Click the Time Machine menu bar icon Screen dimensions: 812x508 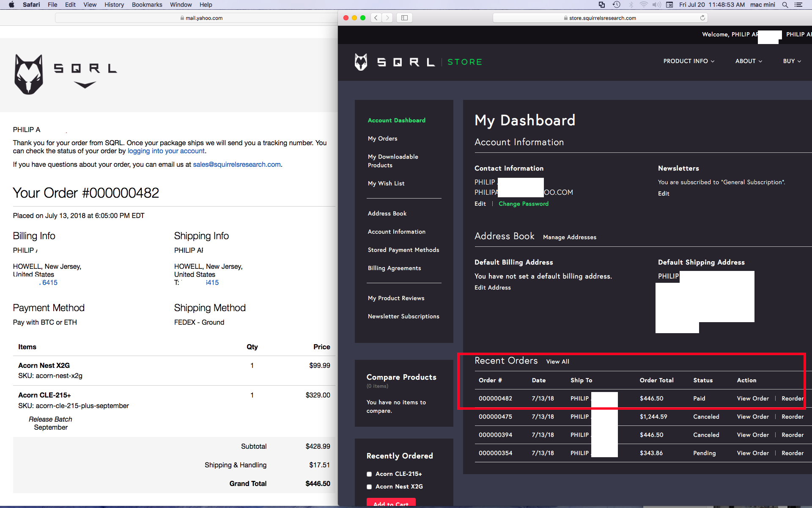617,5
